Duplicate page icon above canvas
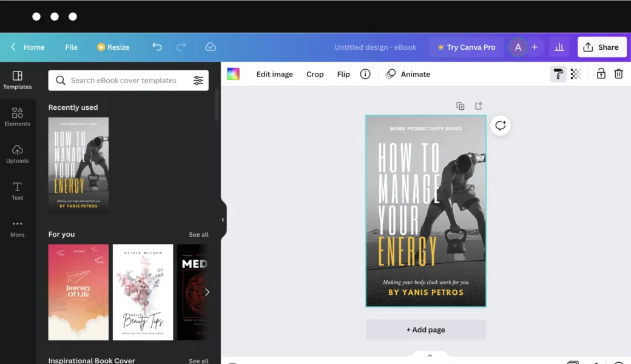Screen dimensions: 631x364 pyautogui.click(x=461, y=106)
